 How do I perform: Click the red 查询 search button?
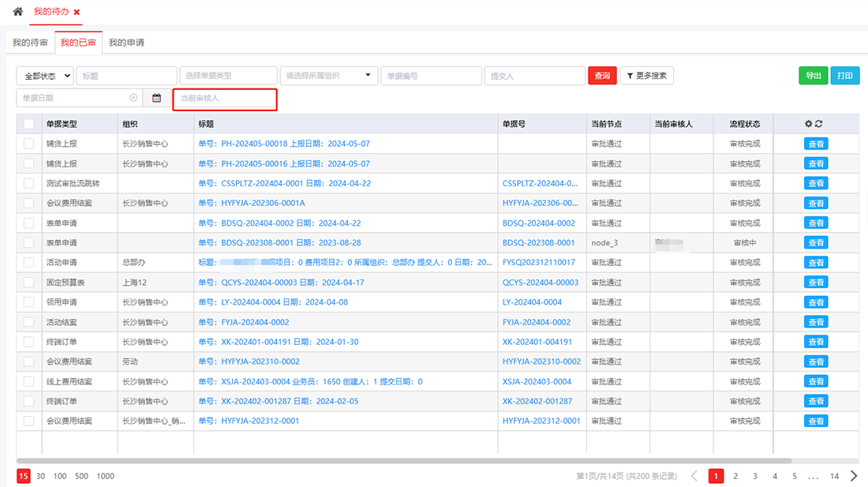tap(602, 76)
